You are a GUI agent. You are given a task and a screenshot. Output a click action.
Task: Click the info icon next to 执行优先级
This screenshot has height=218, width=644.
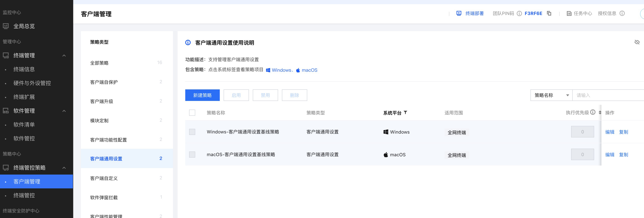[x=593, y=112]
